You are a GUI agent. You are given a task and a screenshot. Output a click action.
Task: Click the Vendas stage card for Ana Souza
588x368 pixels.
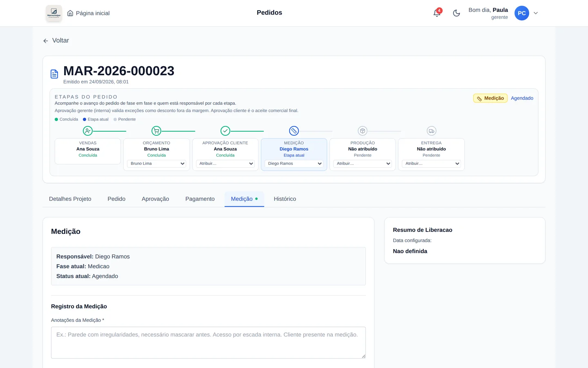88,151
